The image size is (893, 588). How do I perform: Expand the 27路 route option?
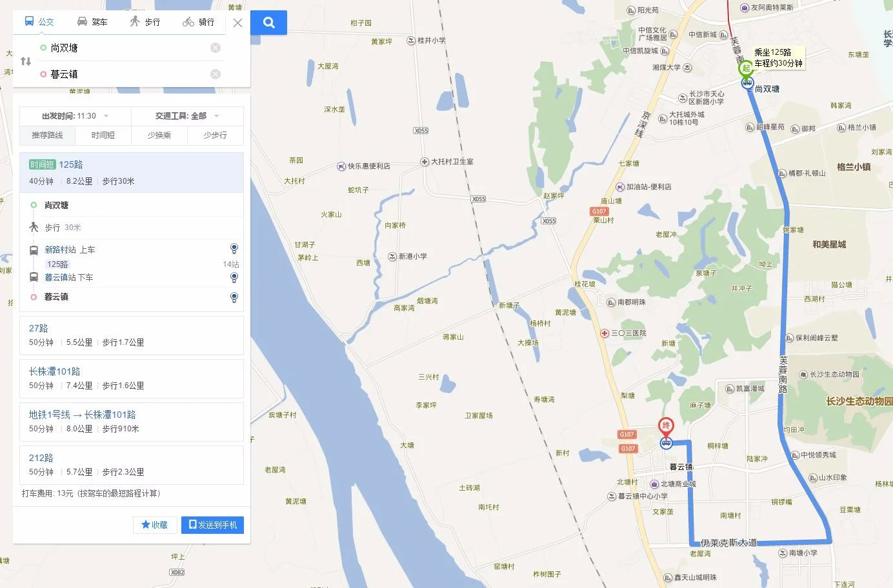pos(132,335)
